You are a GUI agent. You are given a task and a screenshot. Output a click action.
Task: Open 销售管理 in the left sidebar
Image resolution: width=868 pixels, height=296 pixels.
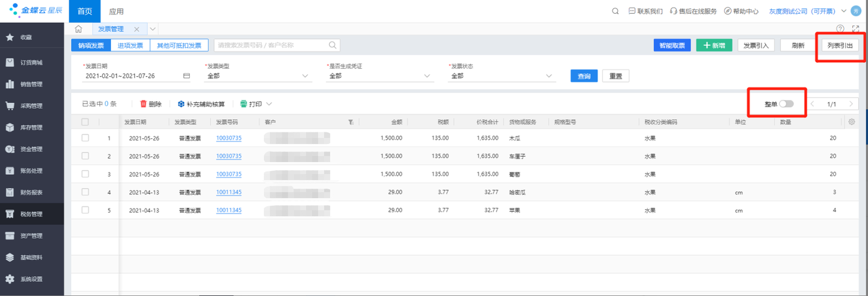click(32, 84)
